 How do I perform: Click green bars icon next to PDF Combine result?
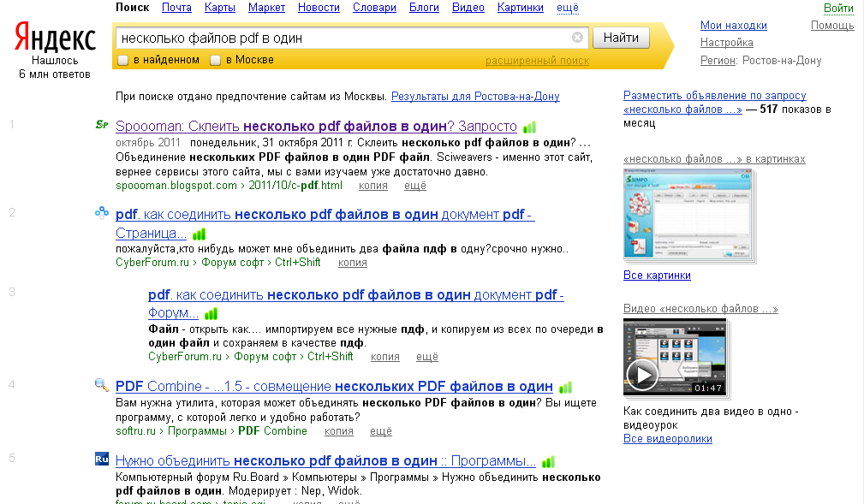565,388
